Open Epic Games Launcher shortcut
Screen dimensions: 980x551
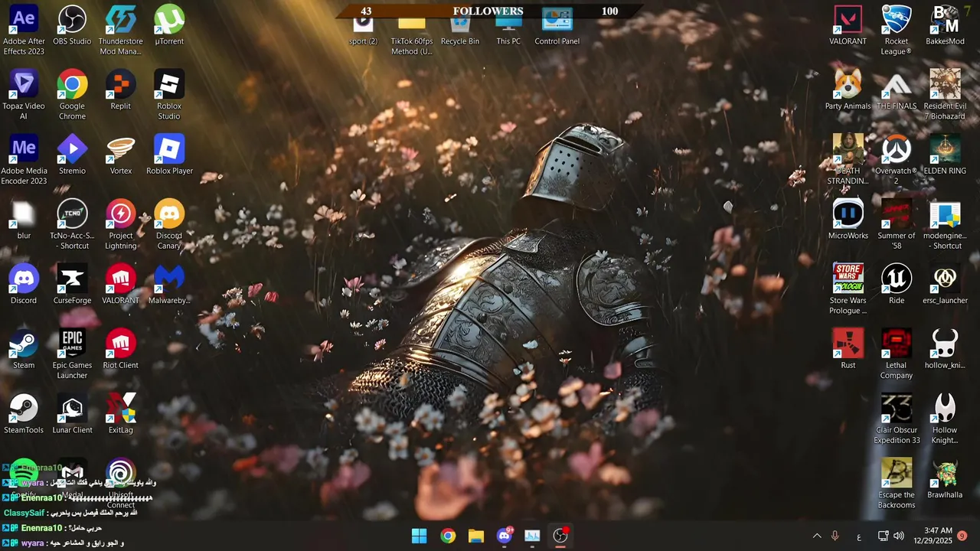coord(72,355)
